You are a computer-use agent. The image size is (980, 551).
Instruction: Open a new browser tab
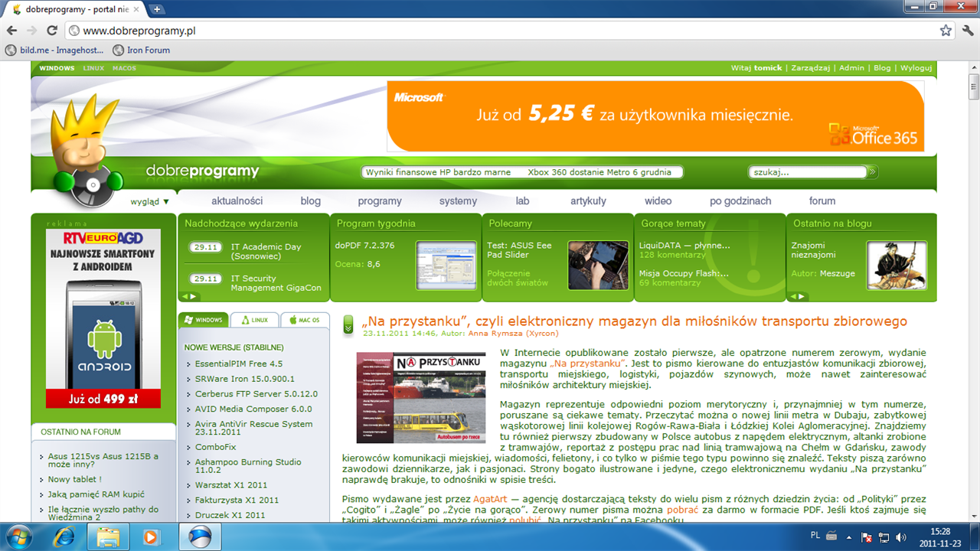point(157,9)
